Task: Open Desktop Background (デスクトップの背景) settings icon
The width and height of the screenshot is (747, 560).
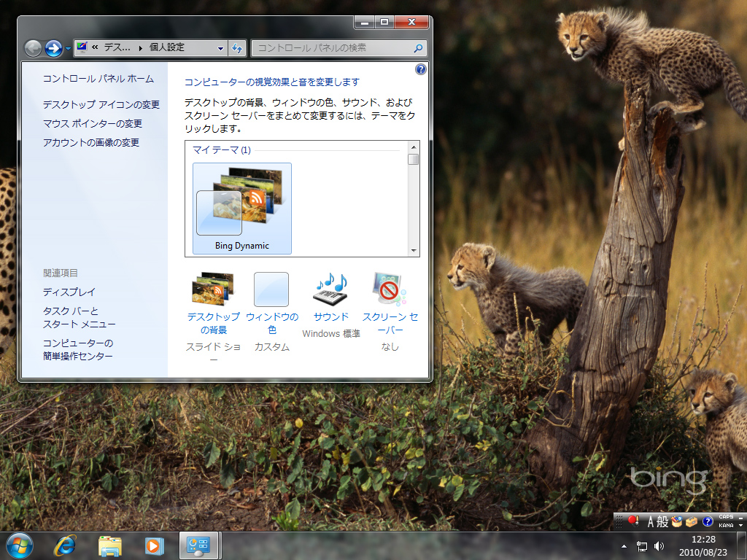Action: (214, 290)
